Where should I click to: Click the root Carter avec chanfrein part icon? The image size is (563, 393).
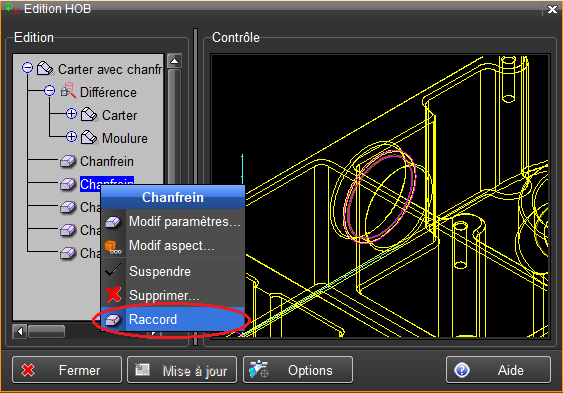pyautogui.click(x=46, y=68)
